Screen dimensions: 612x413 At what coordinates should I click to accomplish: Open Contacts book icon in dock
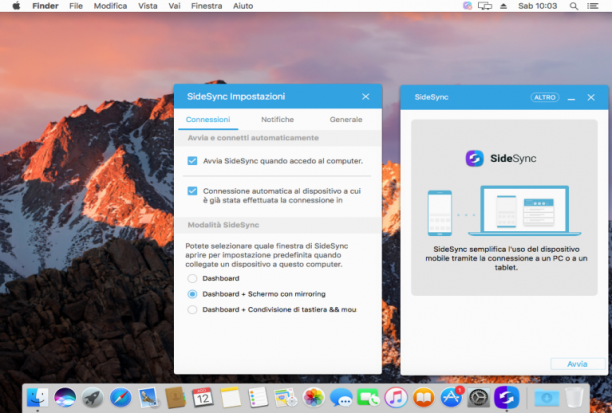click(175, 397)
